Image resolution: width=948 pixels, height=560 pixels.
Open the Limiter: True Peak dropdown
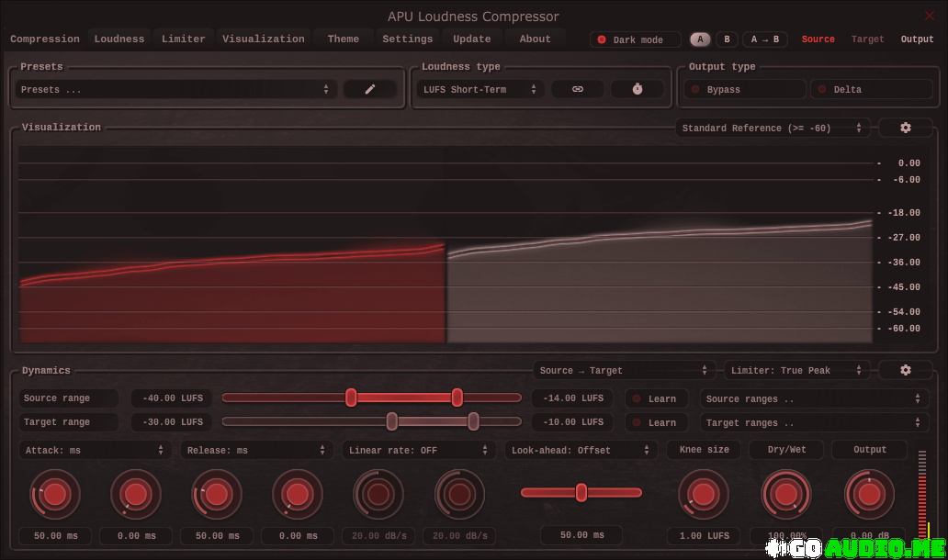click(x=796, y=370)
